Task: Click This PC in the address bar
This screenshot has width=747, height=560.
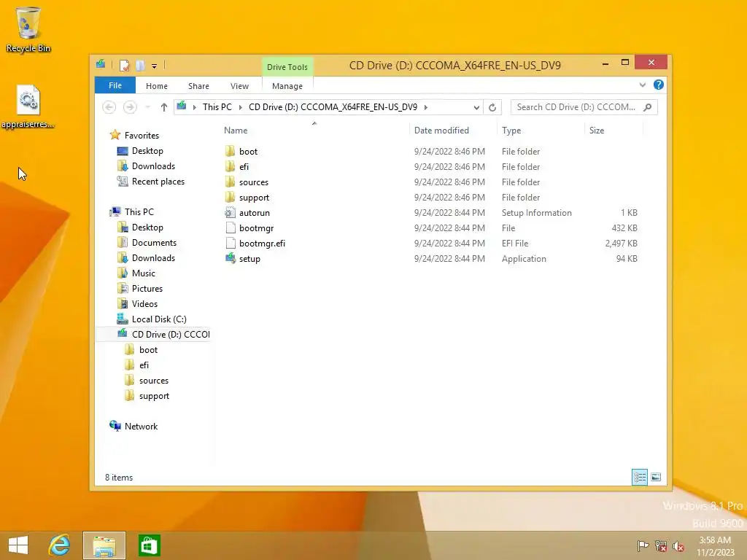Action: click(217, 107)
